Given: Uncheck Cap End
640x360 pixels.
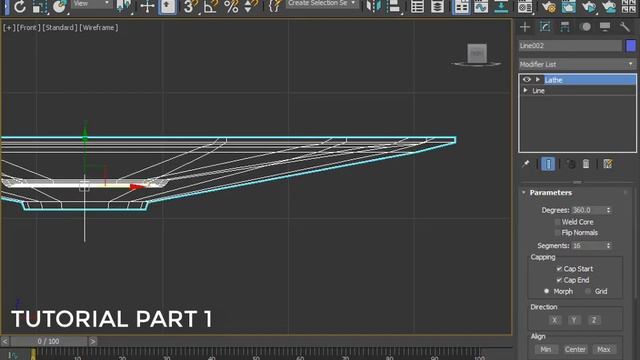Looking at the screenshot, I should [x=559, y=280].
